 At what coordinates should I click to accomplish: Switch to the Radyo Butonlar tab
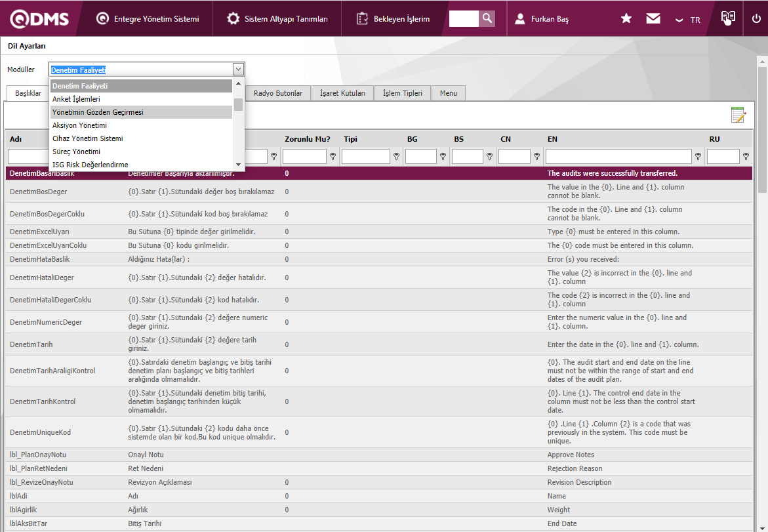[278, 93]
